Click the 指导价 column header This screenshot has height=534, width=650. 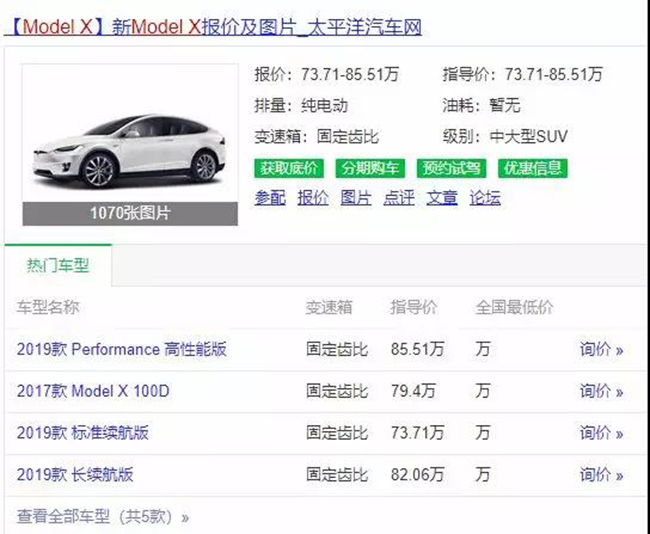coord(414,307)
